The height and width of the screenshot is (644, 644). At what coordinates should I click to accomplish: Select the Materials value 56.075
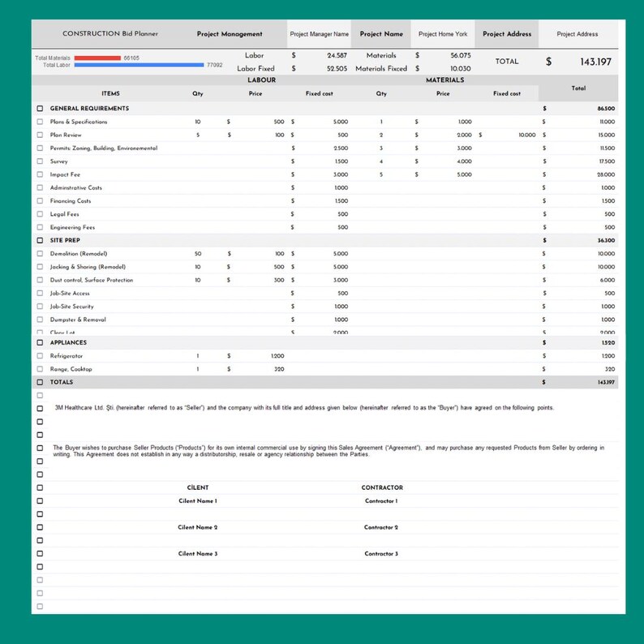point(461,55)
